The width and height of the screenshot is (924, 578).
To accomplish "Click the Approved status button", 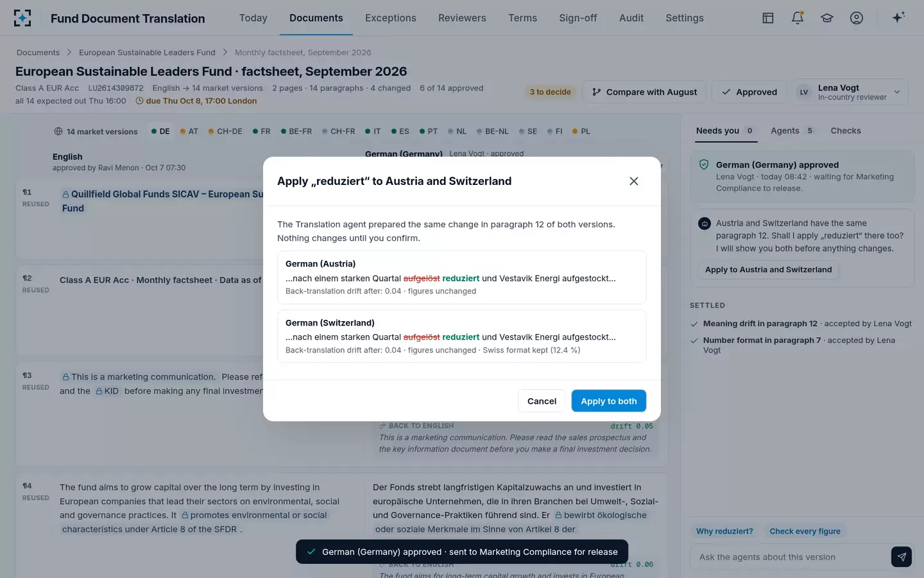I will 749,92.
